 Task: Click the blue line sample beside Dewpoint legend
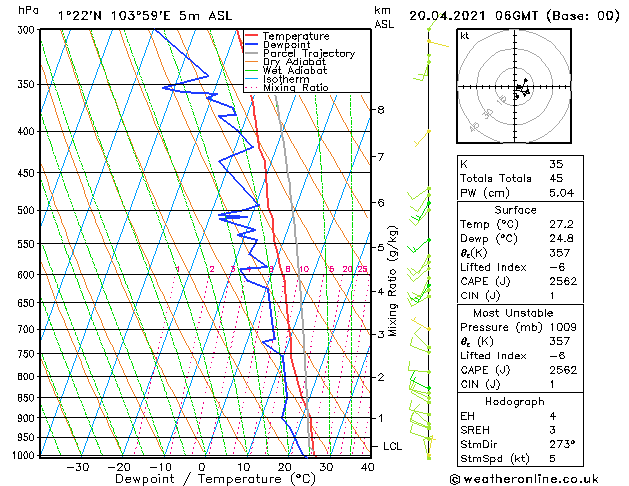[252, 44]
